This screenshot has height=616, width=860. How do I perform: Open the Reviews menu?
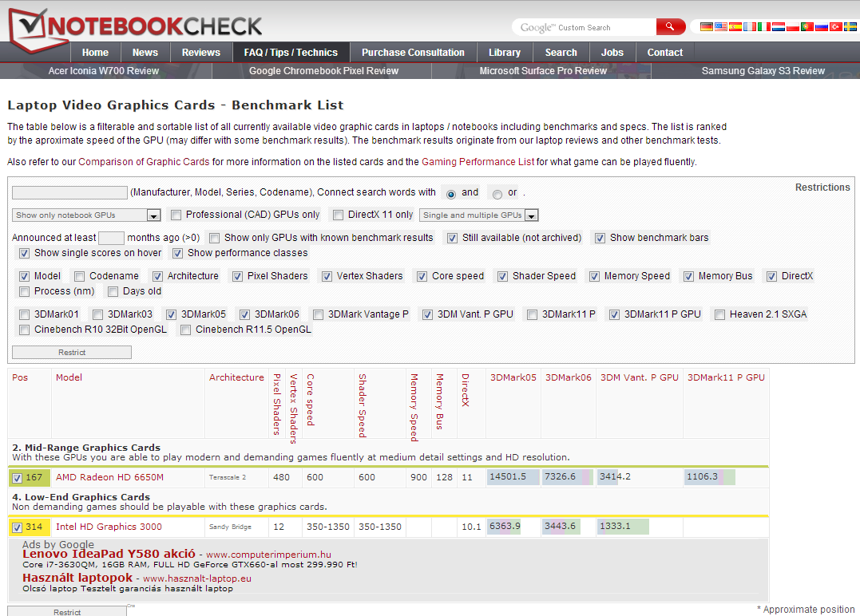click(x=200, y=53)
